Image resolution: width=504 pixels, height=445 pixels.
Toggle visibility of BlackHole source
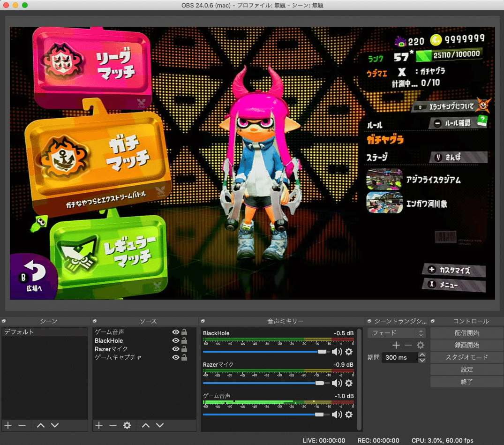(175, 340)
